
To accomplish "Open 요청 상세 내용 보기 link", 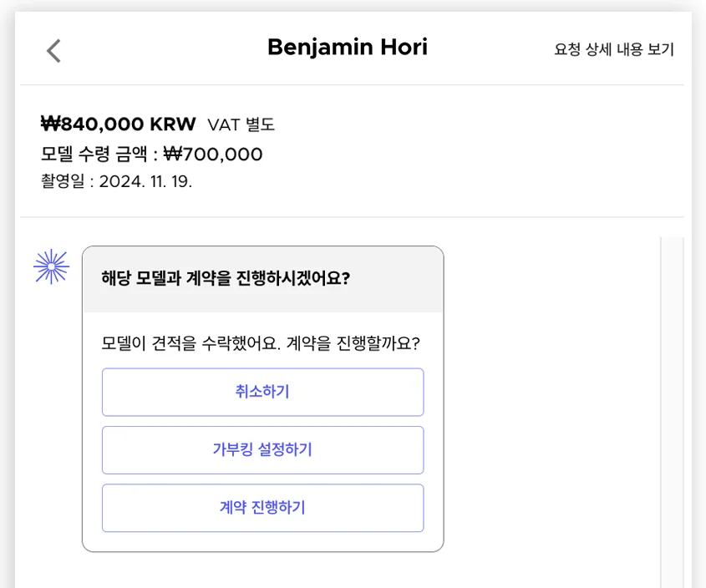I will [613, 49].
